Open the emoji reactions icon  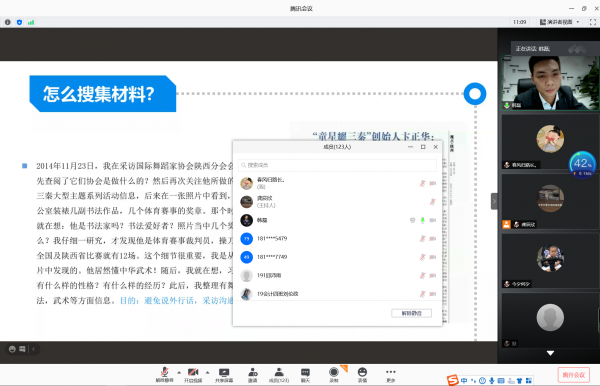click(362, 375)
